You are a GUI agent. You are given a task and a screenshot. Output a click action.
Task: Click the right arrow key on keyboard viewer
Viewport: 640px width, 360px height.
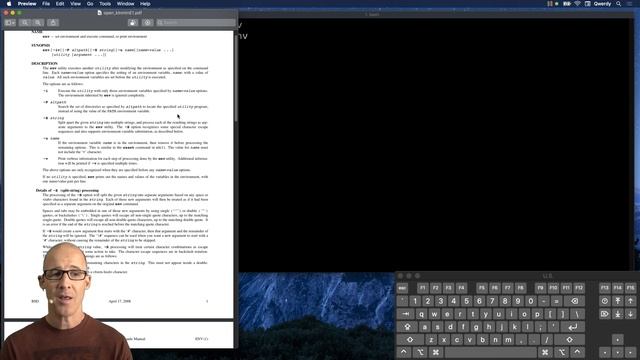[631, 352]
